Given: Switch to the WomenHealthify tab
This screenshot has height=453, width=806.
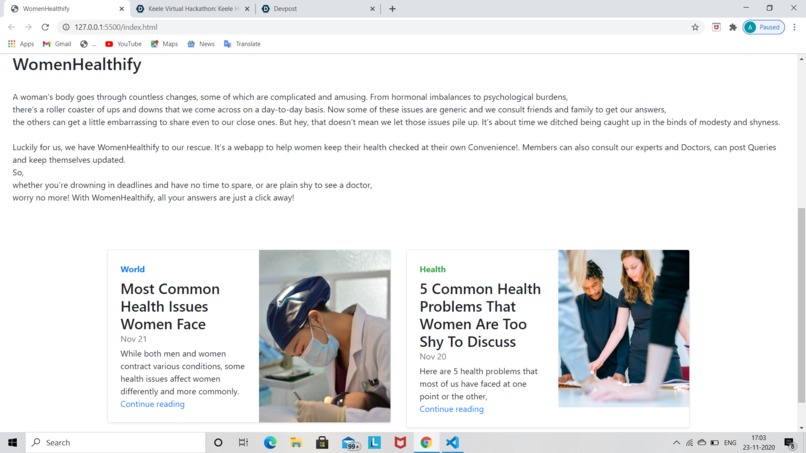Looking at the screenshot, I should point(68,9).
